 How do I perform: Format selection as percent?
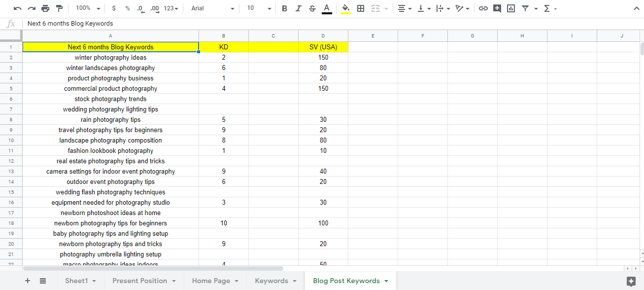127,8
